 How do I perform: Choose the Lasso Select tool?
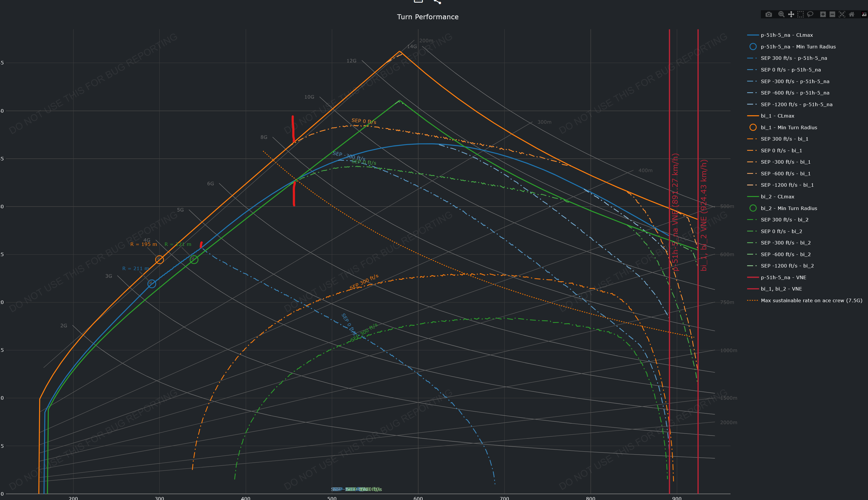pos(810,14)
